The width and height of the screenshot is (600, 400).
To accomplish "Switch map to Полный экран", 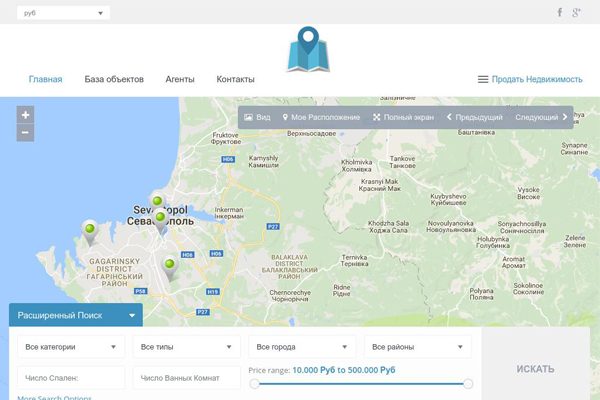I will point(404,117).
